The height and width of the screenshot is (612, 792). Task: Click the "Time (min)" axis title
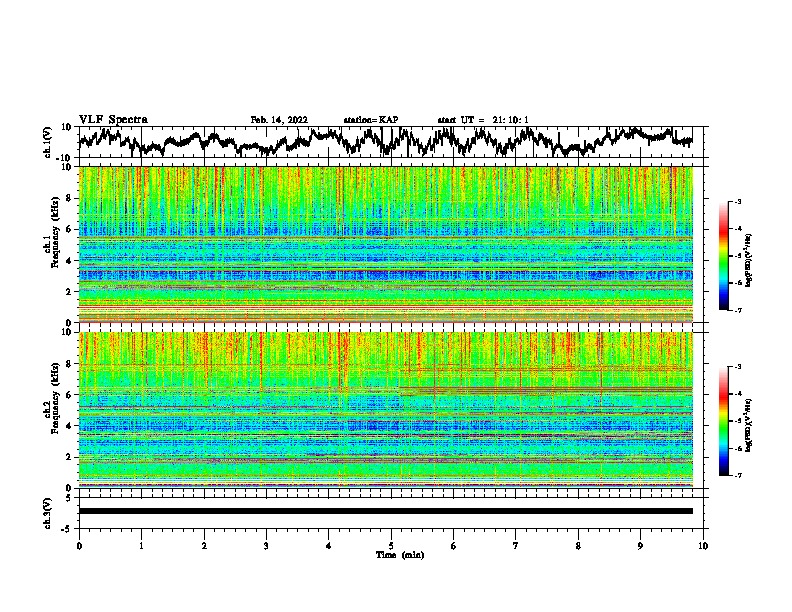tap(400, 555)
